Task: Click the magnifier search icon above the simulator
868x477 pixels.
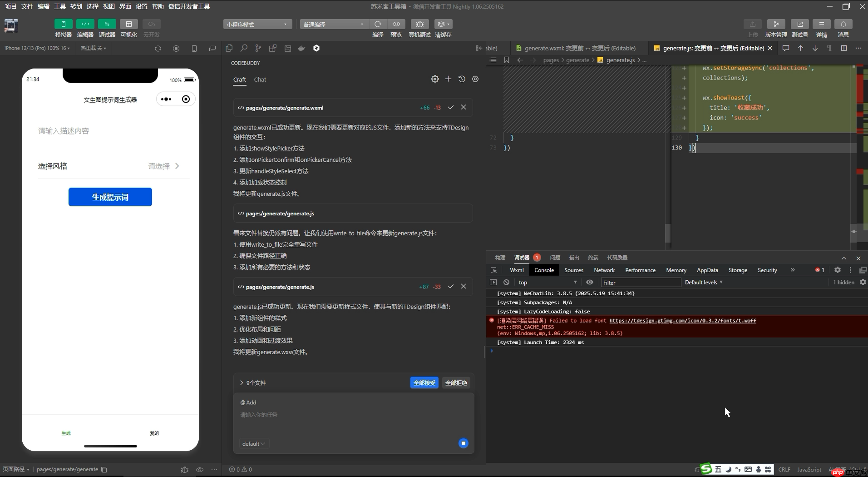Action: click(x=244, y=48)
